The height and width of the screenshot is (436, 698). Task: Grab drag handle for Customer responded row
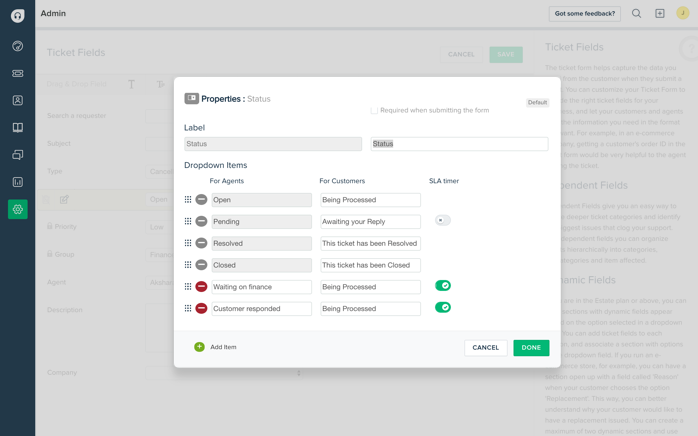(188, 308)
